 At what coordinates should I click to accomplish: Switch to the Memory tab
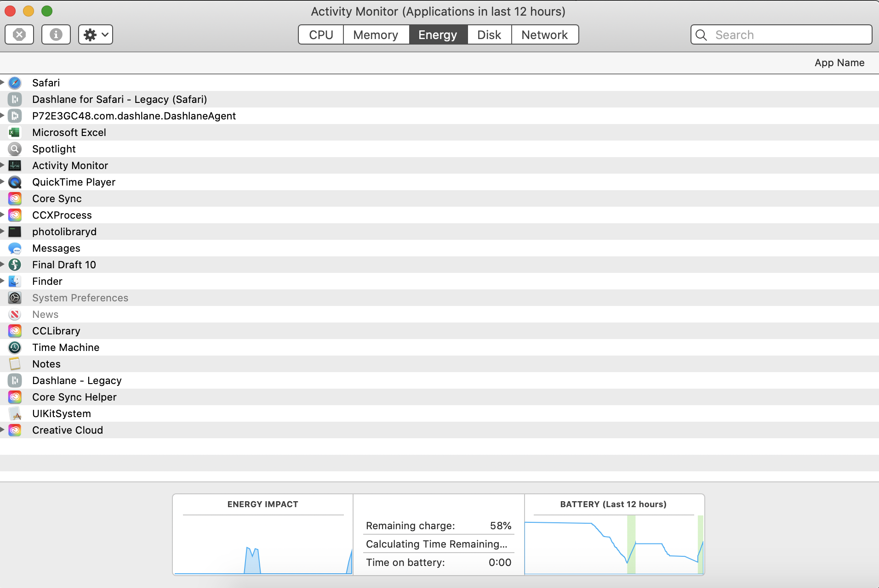tap(376, 35)
